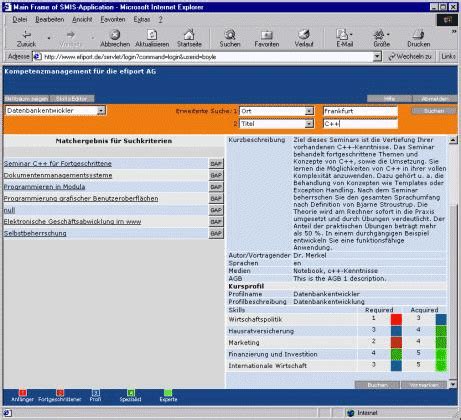Click the Wechseln zu go button
Image resolution: width=461 pixels, height=420 pixels.
tap(410, 57)
